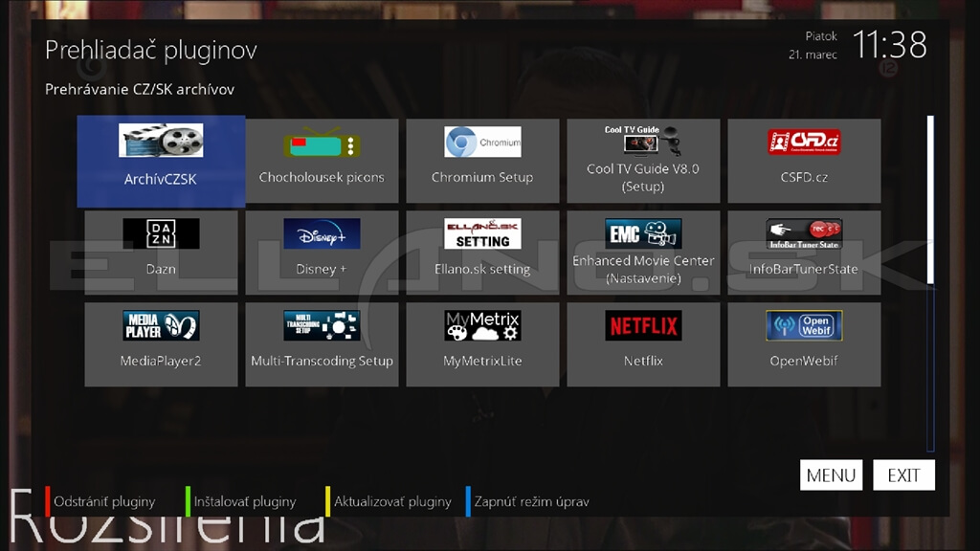
Task: Select the Netflix label
Action: [x=643, y=361]
